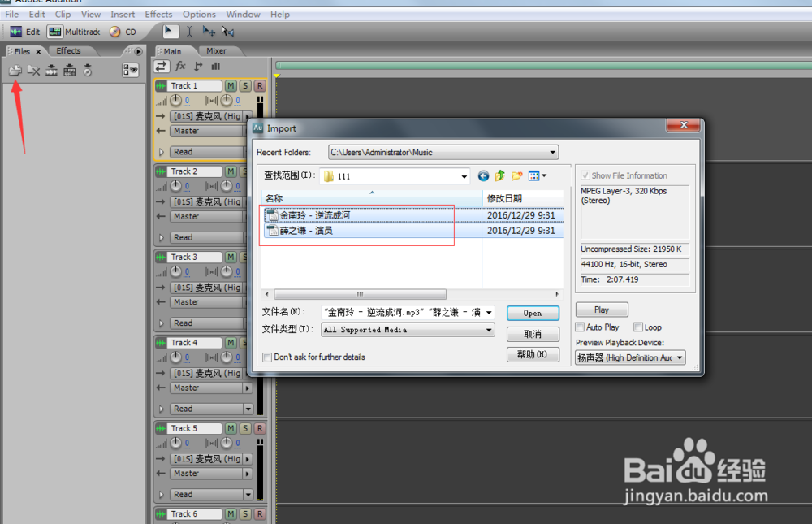
Task: Click the Import File icon in Files panel
Action: [x=15, y=71]
